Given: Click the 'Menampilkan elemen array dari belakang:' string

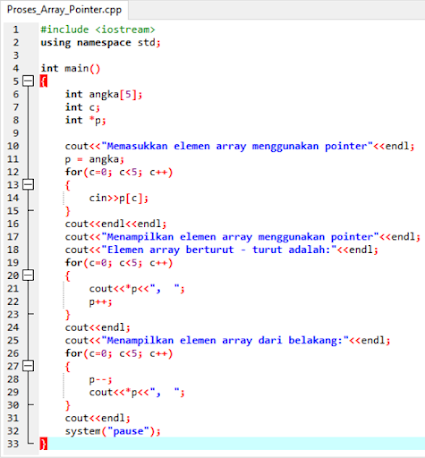Looking at the screenshot, I should pyautogui.click(x=225, y=340).
